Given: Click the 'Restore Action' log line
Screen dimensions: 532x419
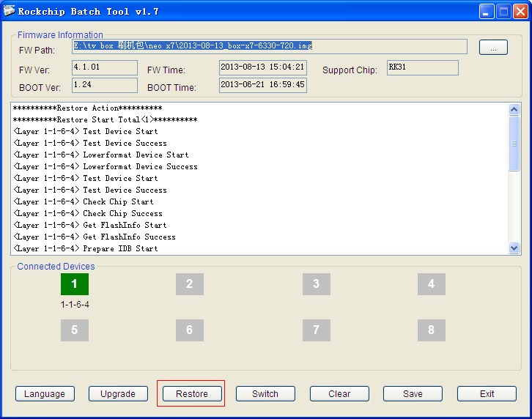Looking at the screenshot, I should [x=87, y=108].
